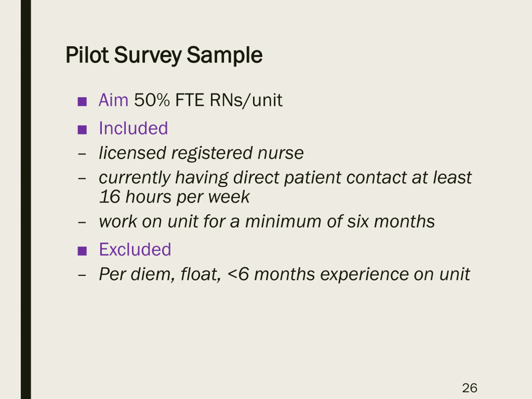Click the direct patient contact line
The width and height of the screenshot is (532, 399).
[285, 177]
